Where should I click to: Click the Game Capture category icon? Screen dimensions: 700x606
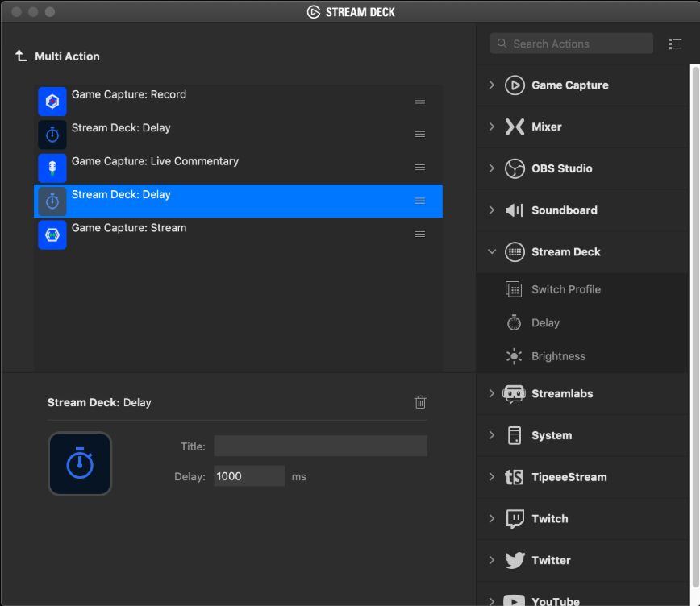click(x=515, y=85)
